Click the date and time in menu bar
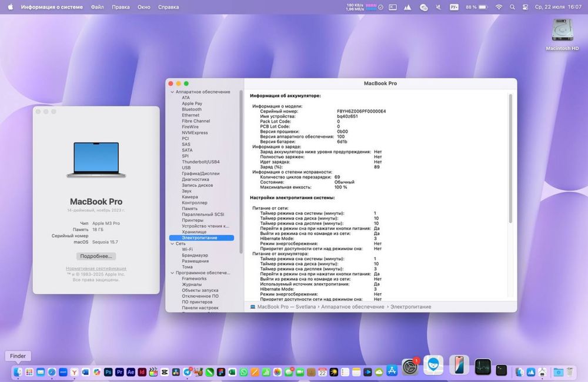The image size is (588, 382). point(558,6)
